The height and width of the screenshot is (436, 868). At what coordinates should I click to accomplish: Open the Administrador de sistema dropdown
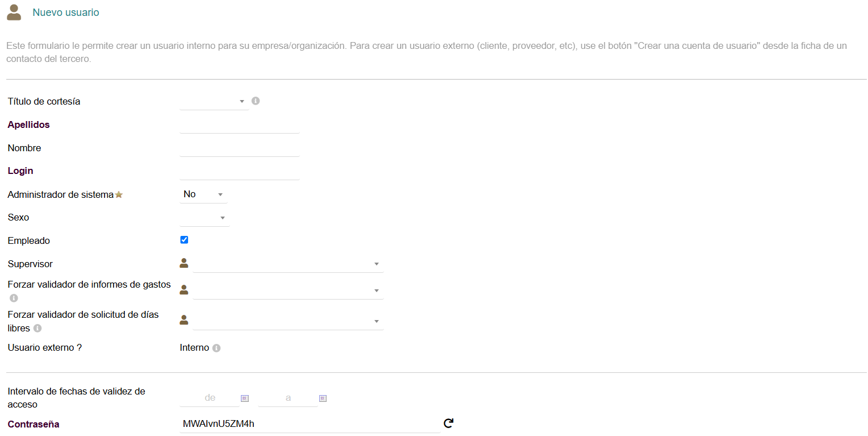point(203,194)
